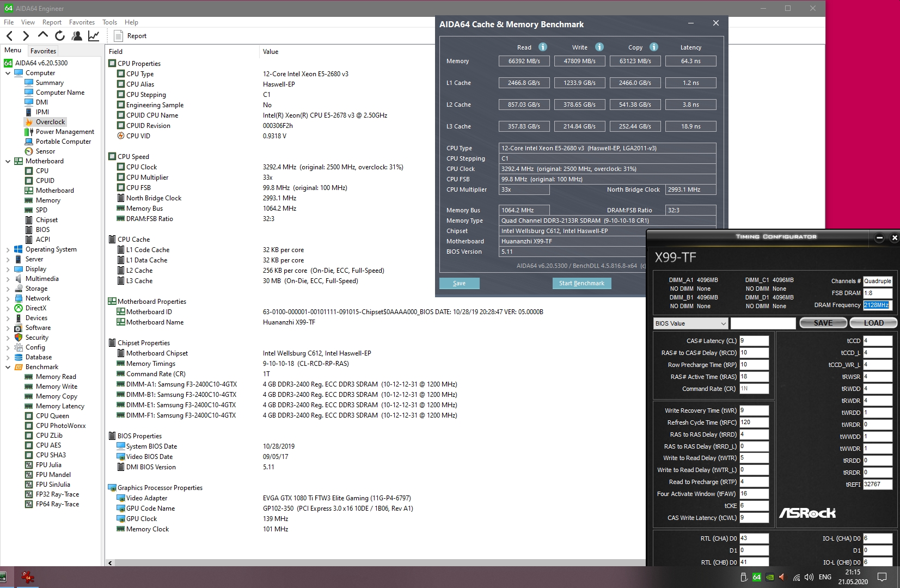Click the tREFI value field

coord(877,484)
